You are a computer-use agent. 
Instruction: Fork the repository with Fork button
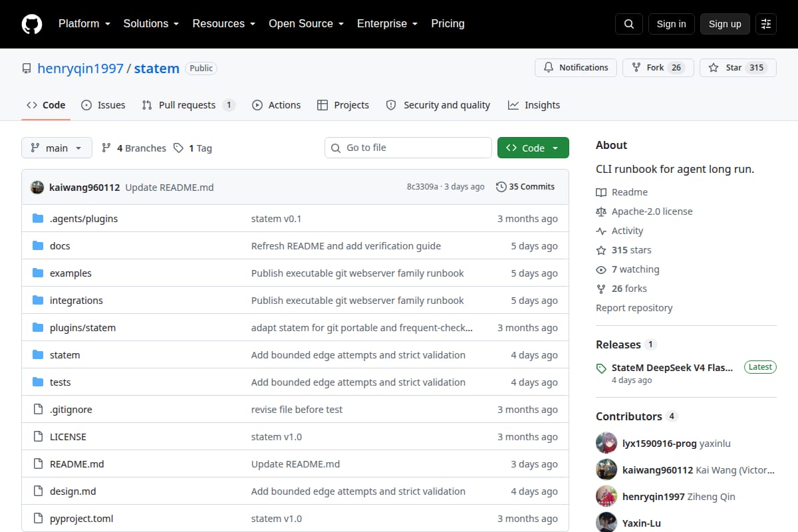pos(658,68)
